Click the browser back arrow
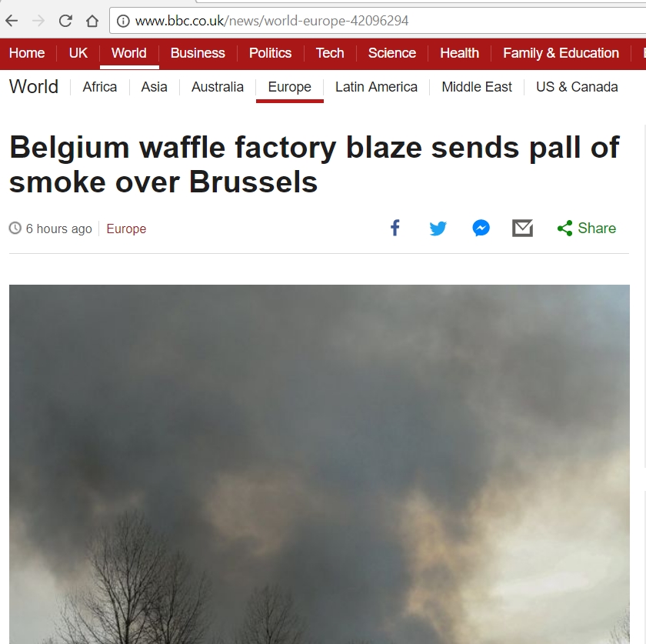Viewport: 646px width, 644px height. coord(12,21)
